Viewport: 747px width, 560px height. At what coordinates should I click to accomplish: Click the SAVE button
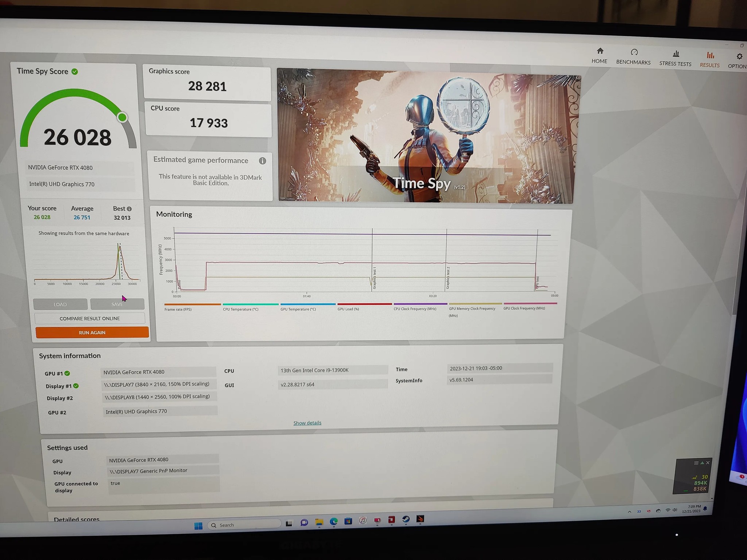pyautogui.click(x=117, y=304)
